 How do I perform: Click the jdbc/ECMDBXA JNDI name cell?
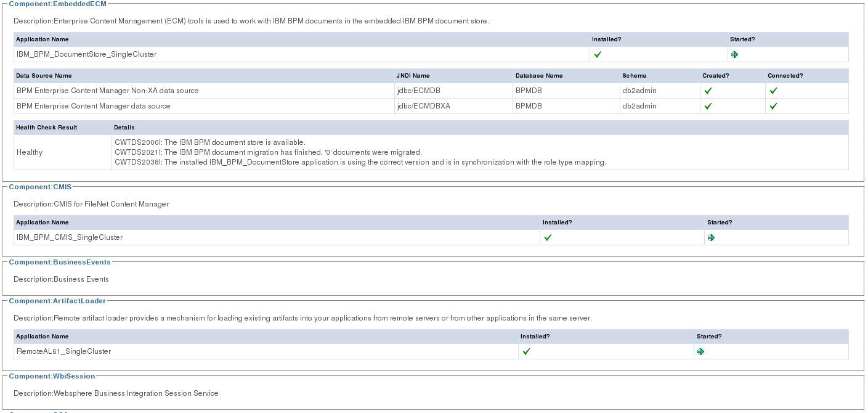coord(454,106)
